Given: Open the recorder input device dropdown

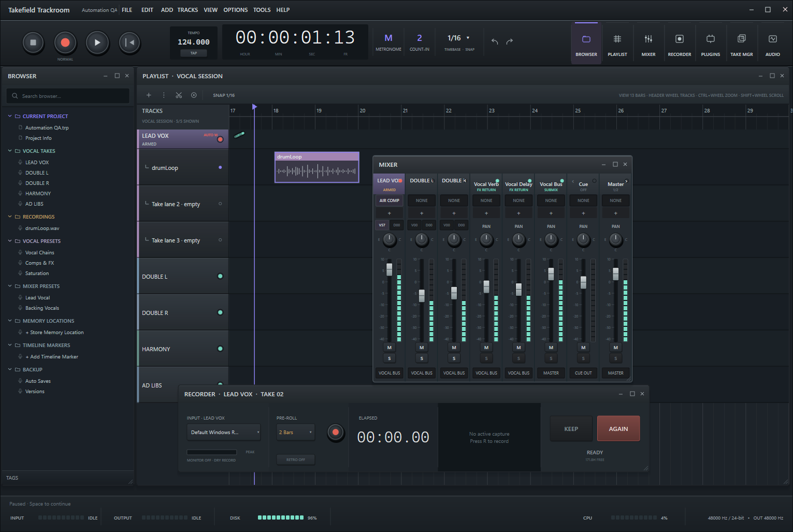Looking at the screenshot, I should (x=224, y=433).
